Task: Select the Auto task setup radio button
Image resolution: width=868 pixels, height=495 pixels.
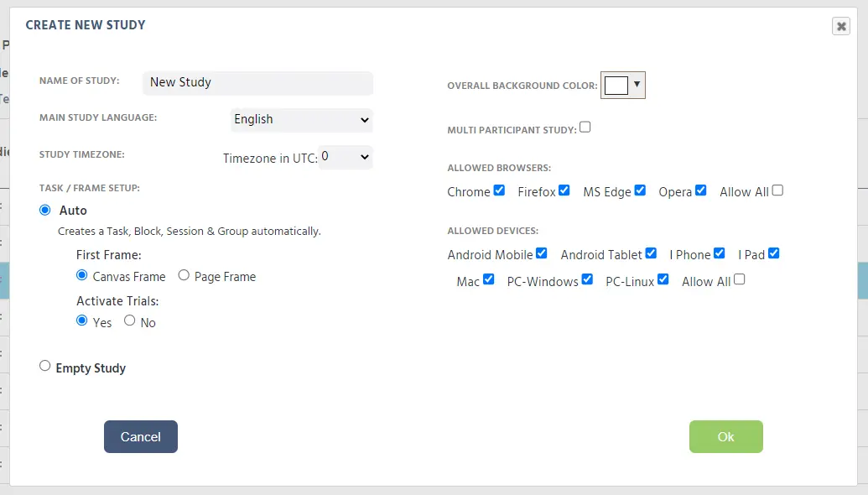Action: click(44, 210)
